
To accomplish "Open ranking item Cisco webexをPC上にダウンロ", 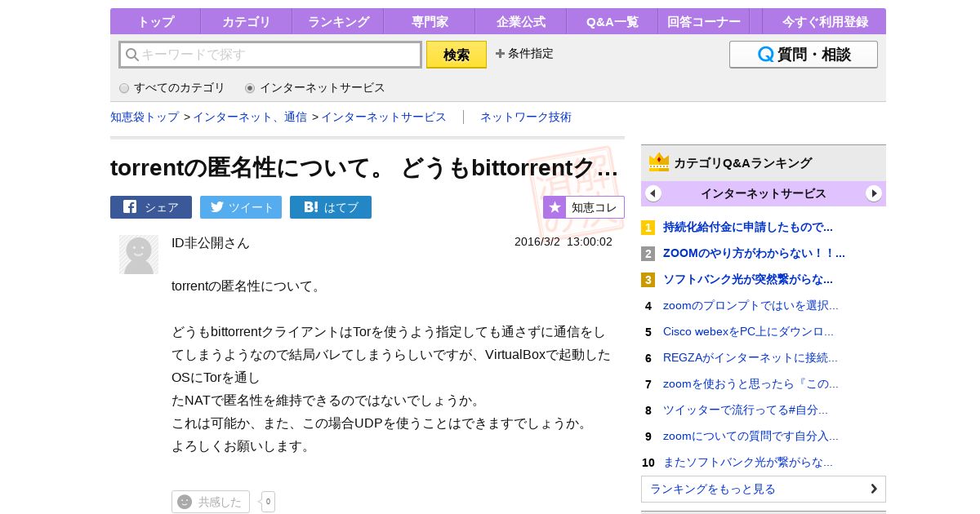I will click(x=748, y=331).
